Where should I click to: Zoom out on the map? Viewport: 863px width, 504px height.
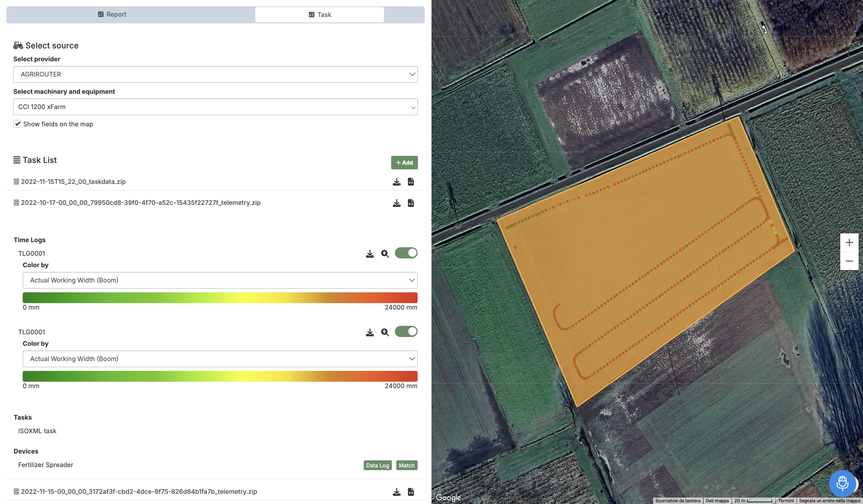[849, 261]
